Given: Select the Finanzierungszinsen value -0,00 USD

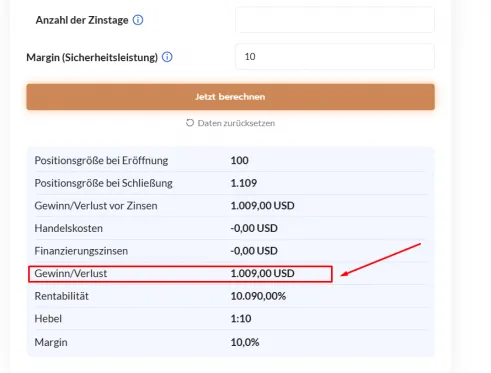Looking at the screenshot, I should pos(254,251).
